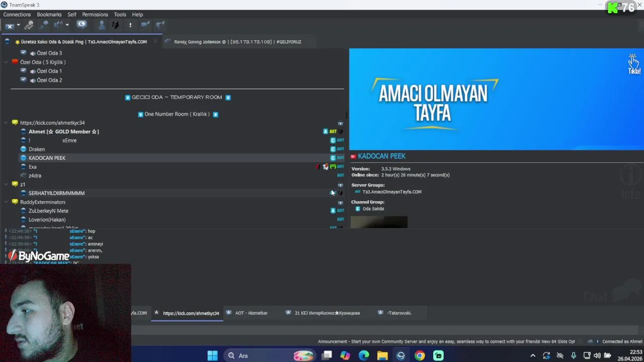Select the Özel Oda 2 channel
Screen dimensions: 644x362
(x=49, y=80)
